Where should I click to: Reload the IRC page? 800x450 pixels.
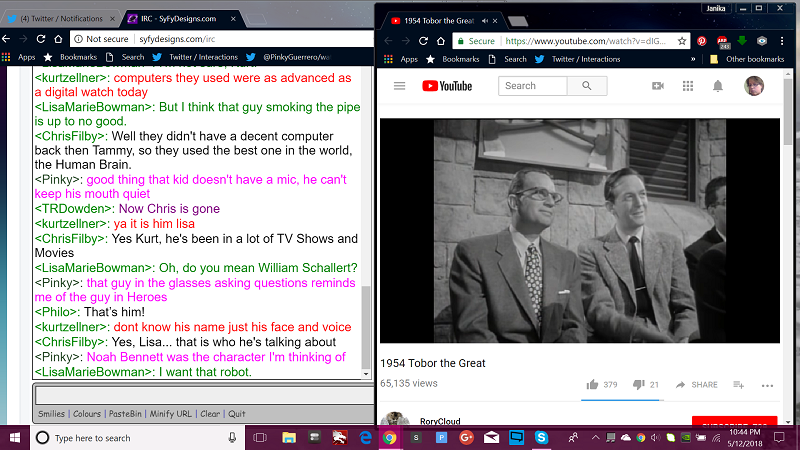point(41,39)
